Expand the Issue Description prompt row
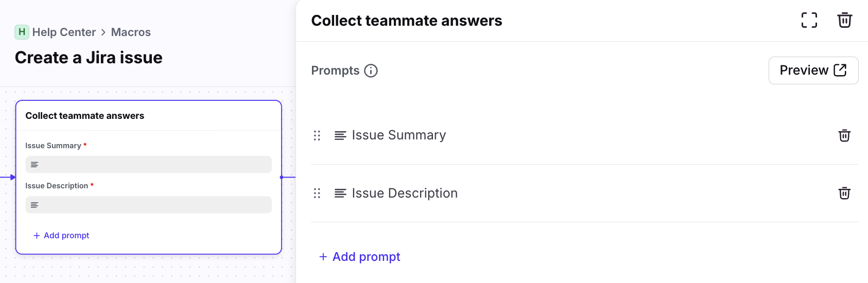 (405, 193)
